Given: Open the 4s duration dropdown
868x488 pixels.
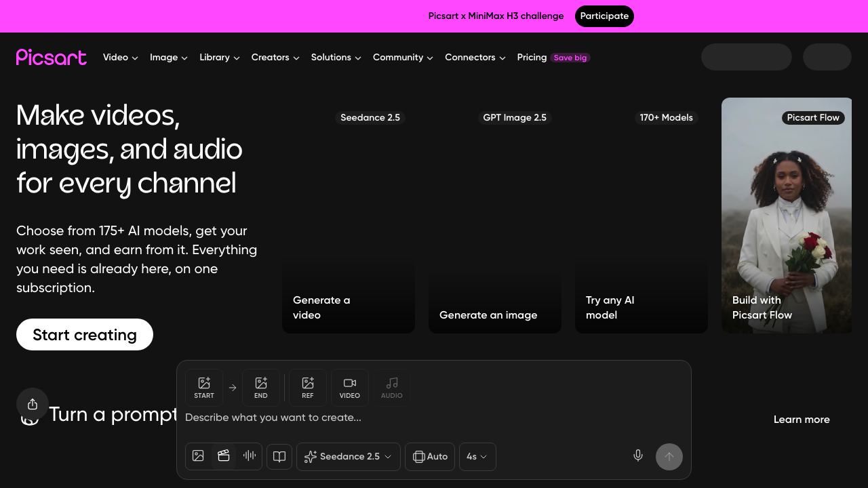Looking at the screenshot, I should tap(477, 456).
